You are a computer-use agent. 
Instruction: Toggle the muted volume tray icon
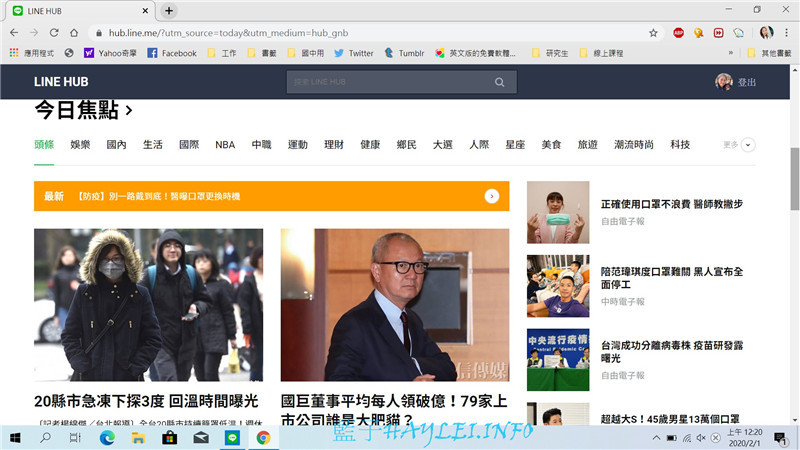(x=702, y=438)
